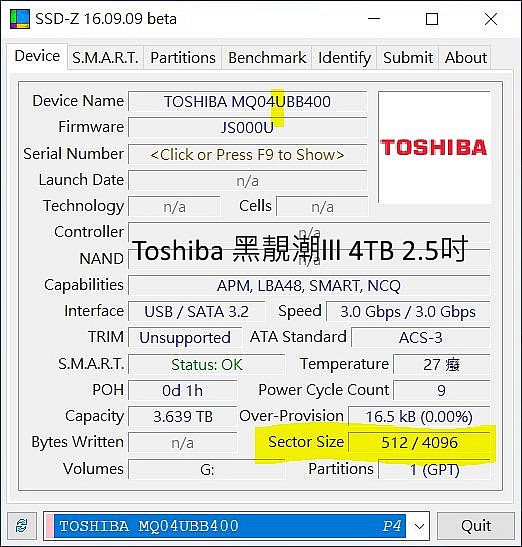Click the Power Cycle Count label

tap(324, 390)
